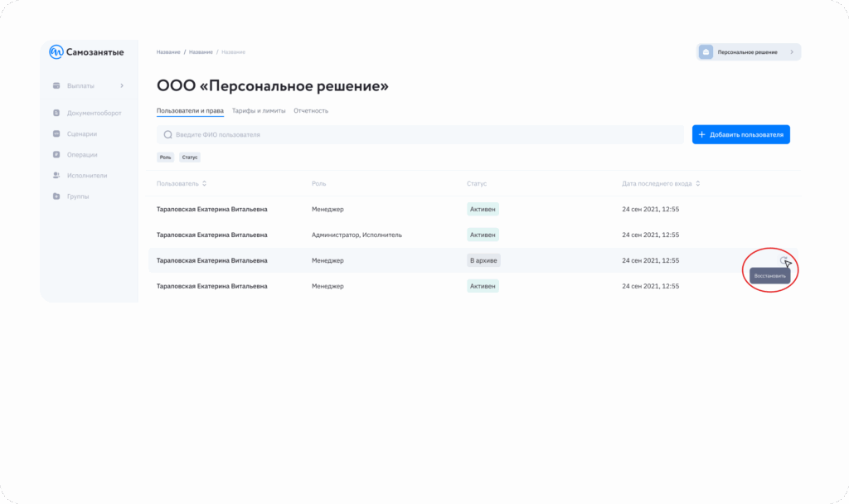This screenshot has width=849, height=504.
Task: Click the Сценарии sidebar icon
Action: [x=56, y=133]
